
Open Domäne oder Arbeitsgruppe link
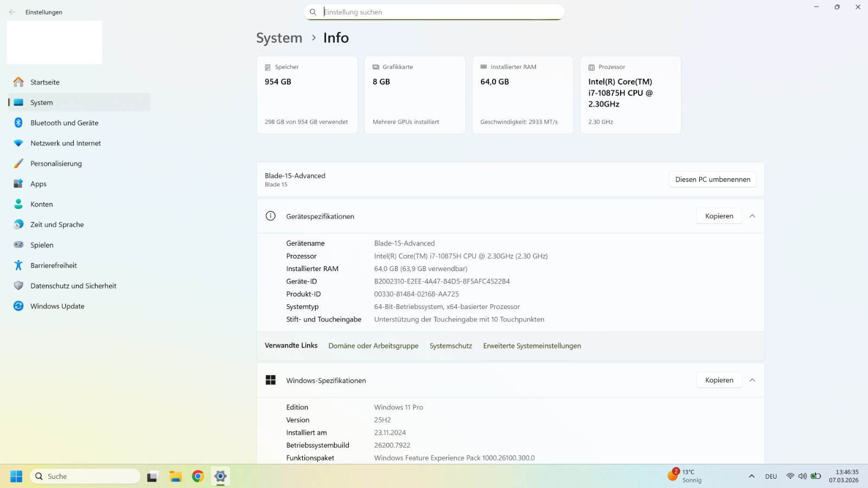tap(373, 346)
